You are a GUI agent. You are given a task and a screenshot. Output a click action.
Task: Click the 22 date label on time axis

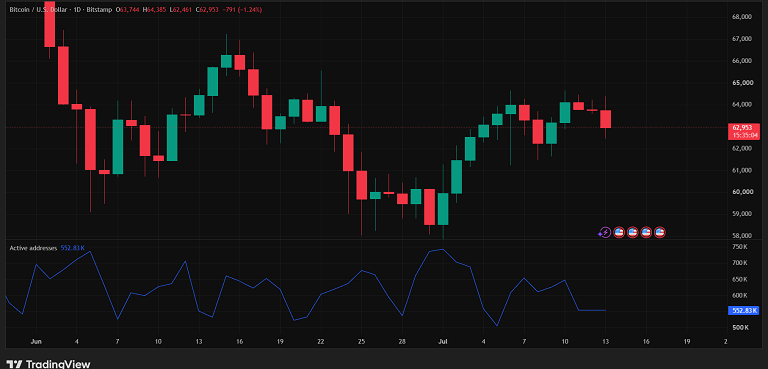(320, 341)
